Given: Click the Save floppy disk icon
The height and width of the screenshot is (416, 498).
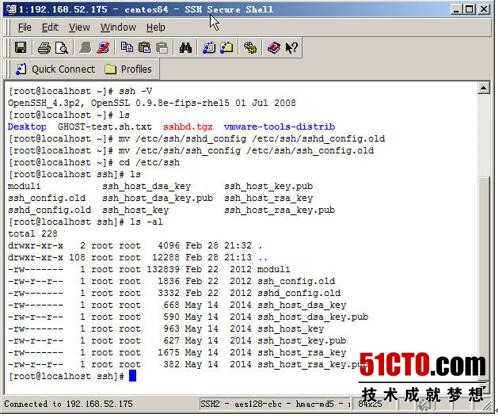Looking at the screenshot, I should (x=21, y=48).
